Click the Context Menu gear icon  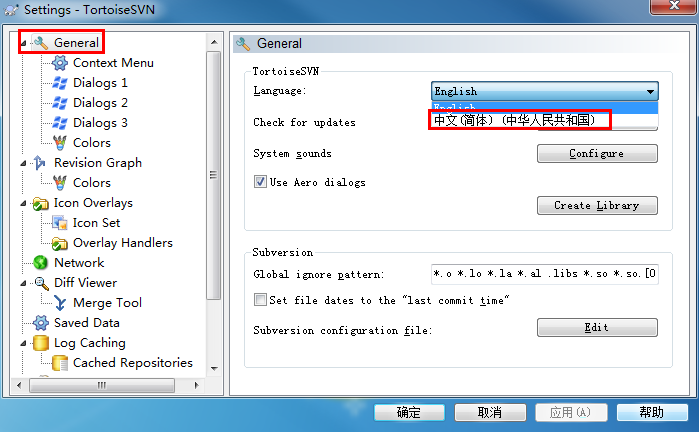tap(60, 63)
